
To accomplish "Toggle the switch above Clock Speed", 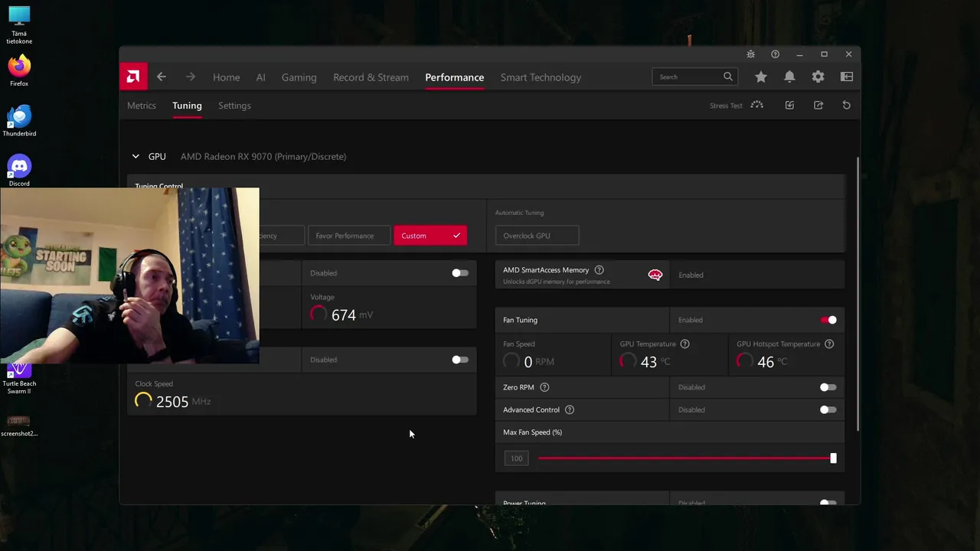I will coord(459,360).
